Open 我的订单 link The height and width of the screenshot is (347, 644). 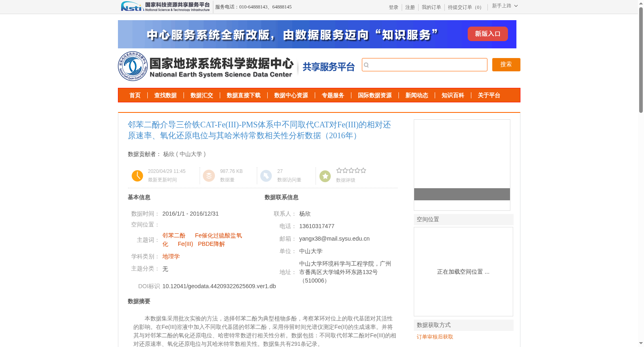tap(431, 7)
